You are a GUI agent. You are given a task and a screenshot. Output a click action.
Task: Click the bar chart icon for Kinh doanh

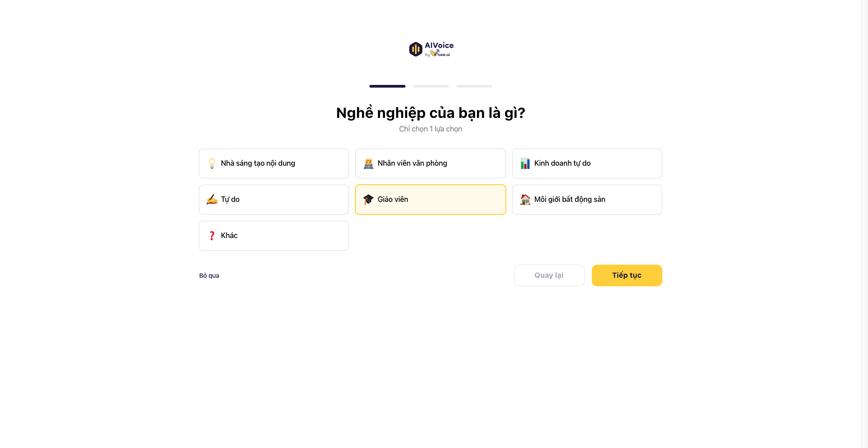(525, 163)
